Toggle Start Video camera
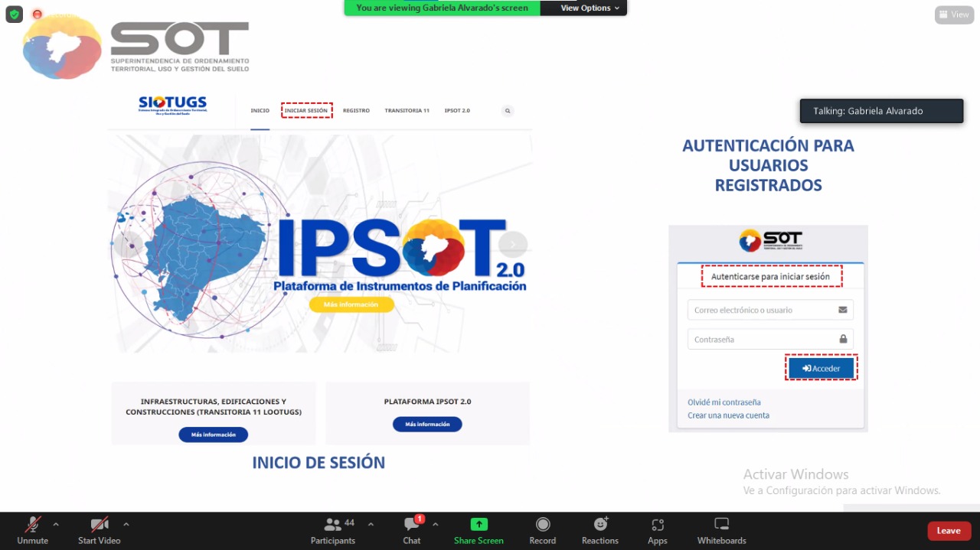This screenshot has height=550, width=980. 100,525
